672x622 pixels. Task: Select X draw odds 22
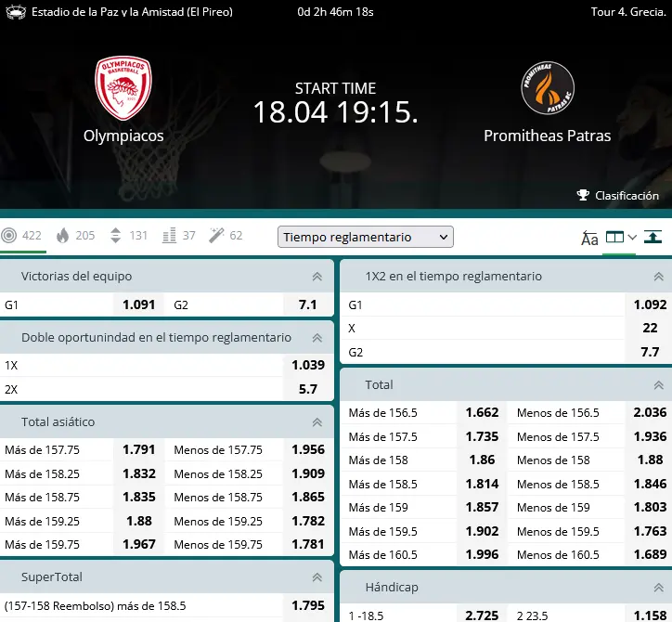[649, 328]
